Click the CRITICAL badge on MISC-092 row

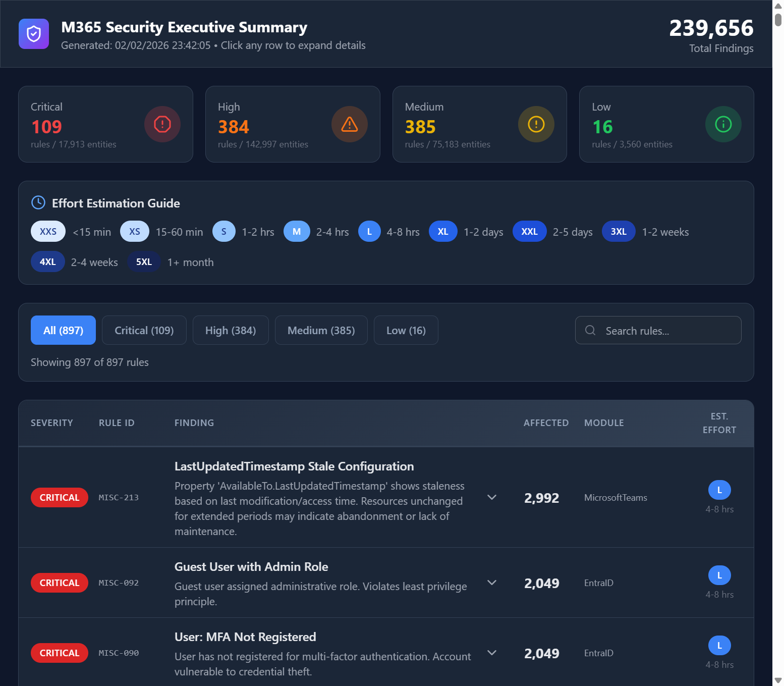60,583
